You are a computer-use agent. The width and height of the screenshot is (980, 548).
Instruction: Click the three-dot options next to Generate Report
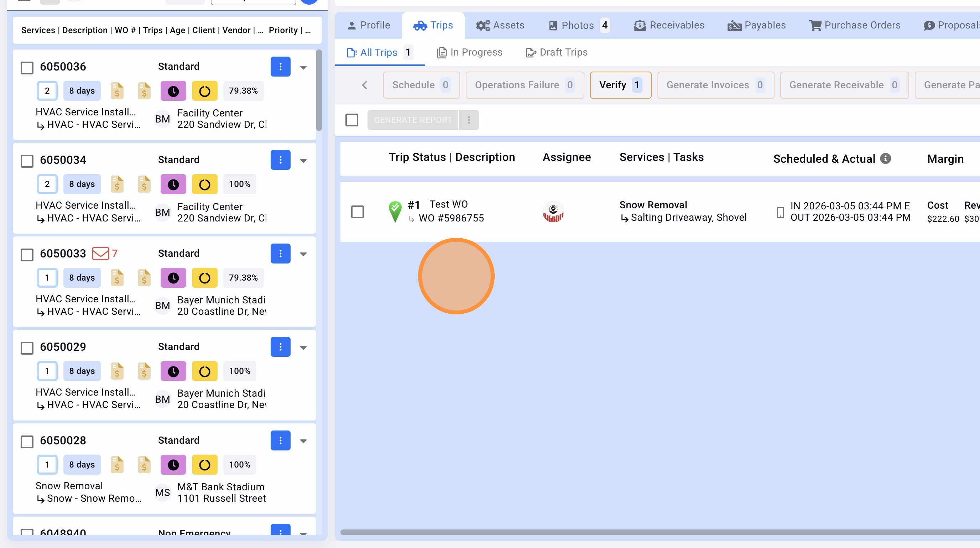[469, 120]
